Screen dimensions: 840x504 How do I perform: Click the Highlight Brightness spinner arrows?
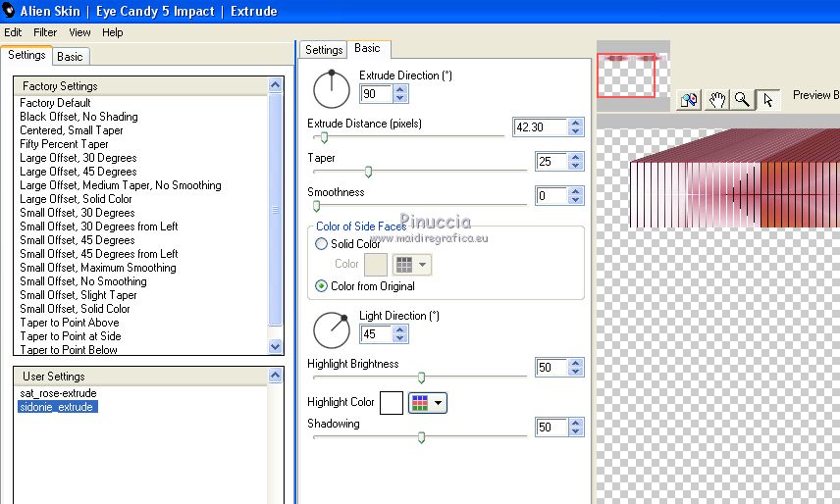click(x=576, y=367)
